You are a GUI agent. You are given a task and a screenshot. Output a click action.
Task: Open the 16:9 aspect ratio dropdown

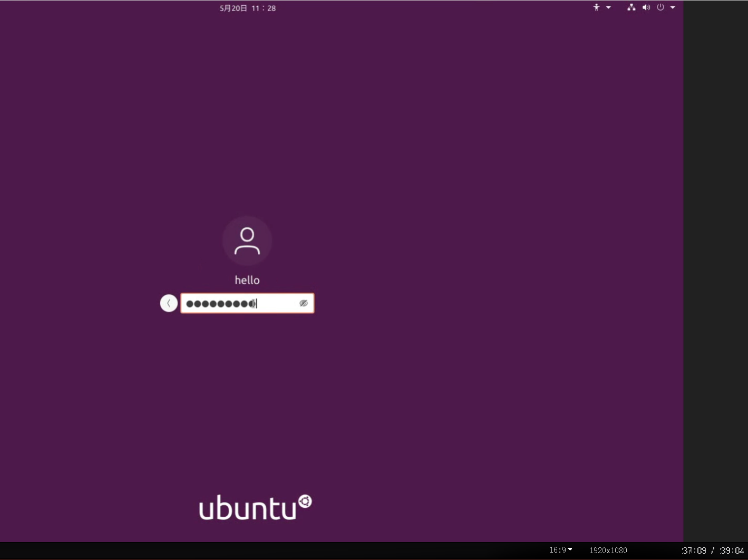click(561, 550)
